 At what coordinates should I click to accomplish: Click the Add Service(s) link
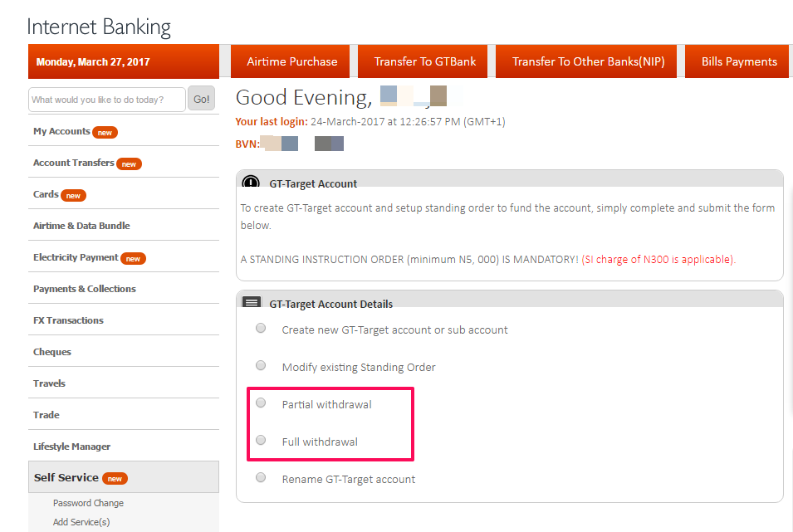click(x=81, y=521)
